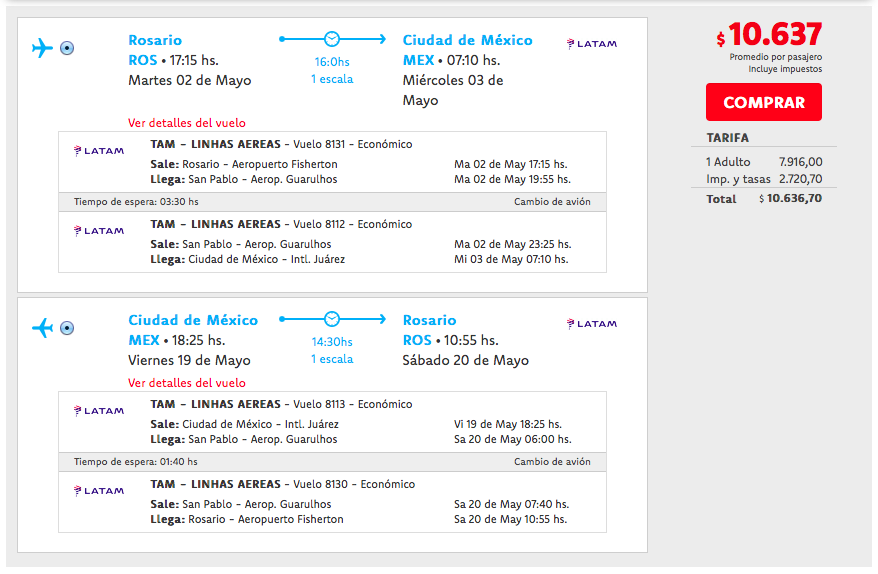878x574 pixels.
Task: Click LATAM logo in Vuelo 8131 row
Action: (x=99, y=151)
